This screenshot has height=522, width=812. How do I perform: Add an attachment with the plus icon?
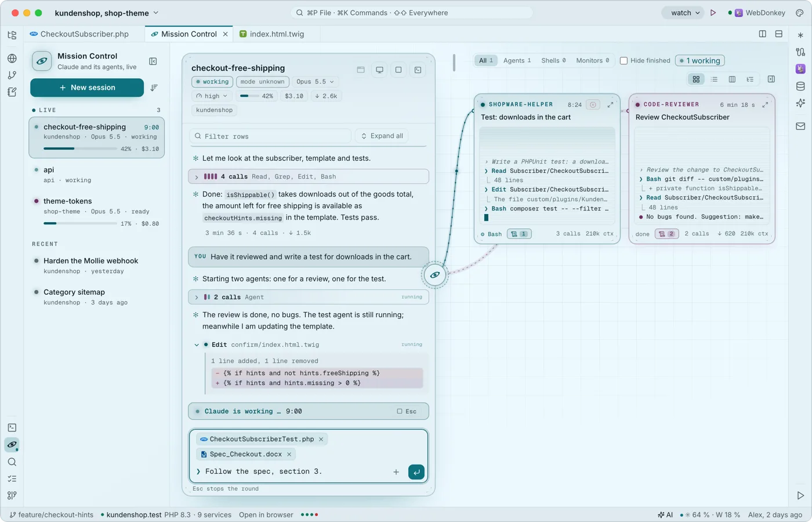click(x=396, y=472)
